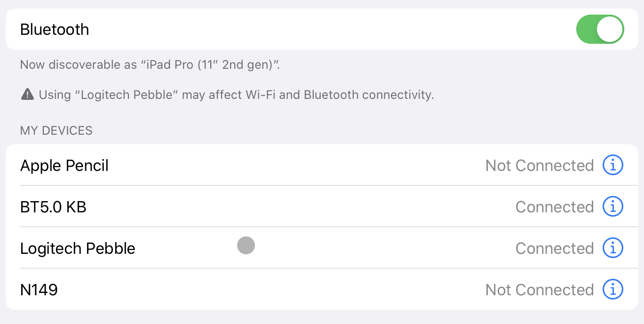Turn off the Bluetooth switch
The width and height of the screenshot is (644, 324).
(x=600, y=29)
